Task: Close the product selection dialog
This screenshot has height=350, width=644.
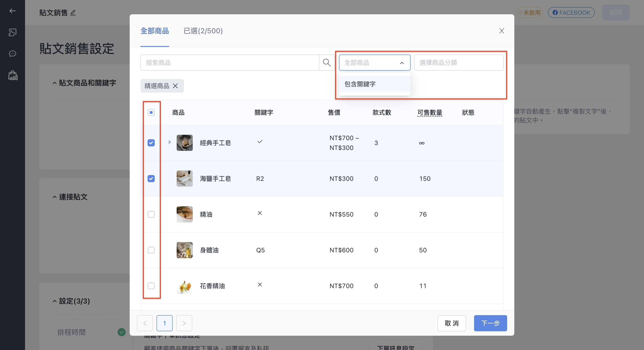Action: tap(502, 31)
